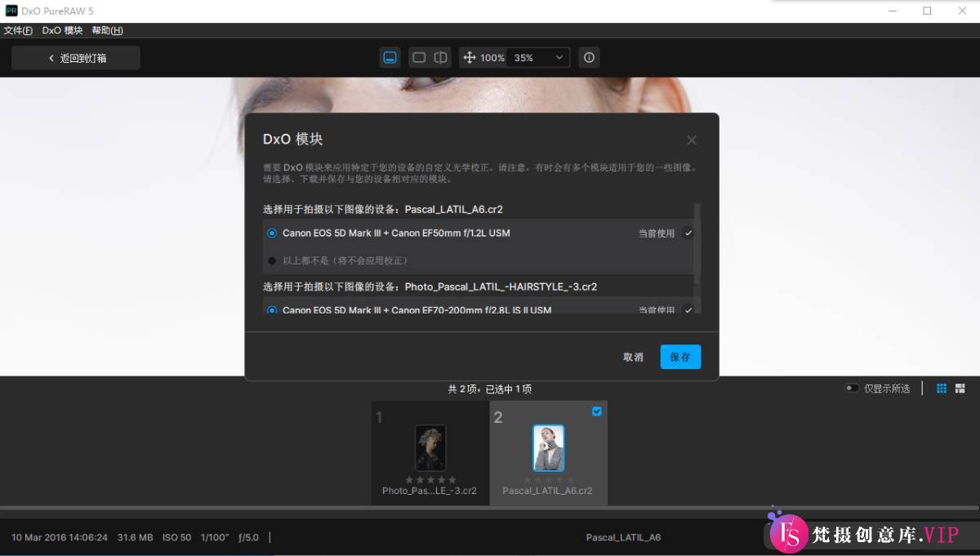Click 31.6 MB file size text

pyautogui.click(x=135, y=537)
